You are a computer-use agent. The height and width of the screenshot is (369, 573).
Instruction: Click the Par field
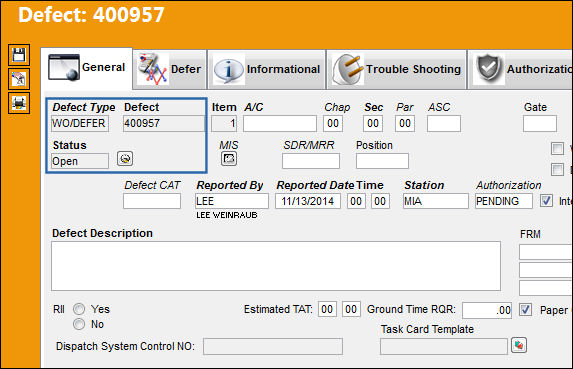coord(405,123)
